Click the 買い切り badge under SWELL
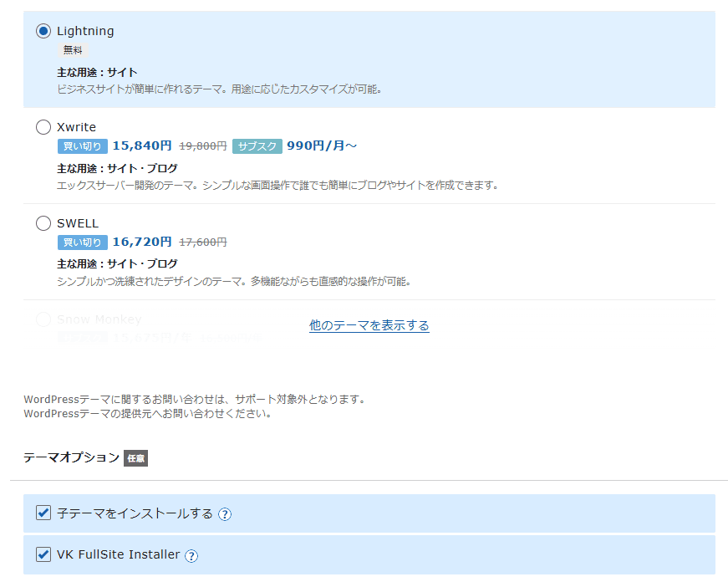The image size is (728, 582). 83,242
